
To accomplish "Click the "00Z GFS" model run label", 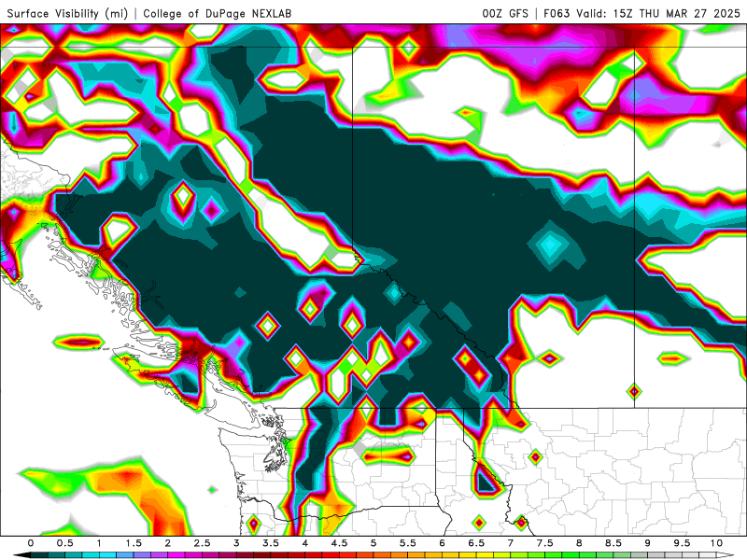I will click(505, 13).
